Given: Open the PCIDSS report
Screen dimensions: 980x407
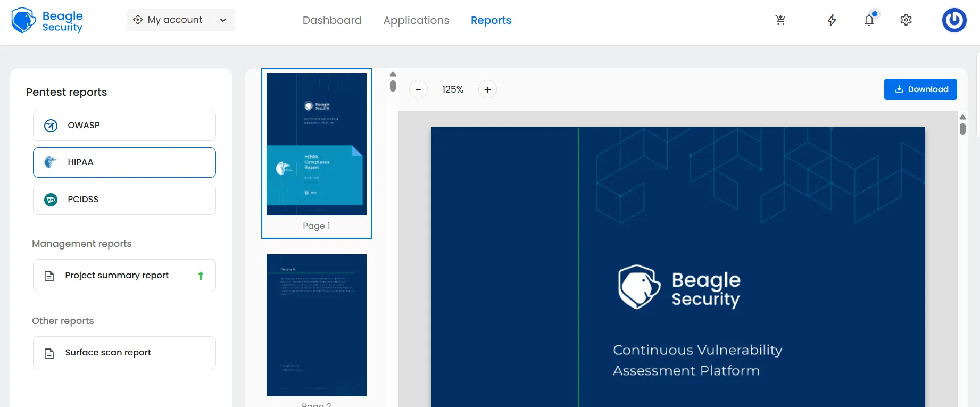Looking at the screenshot, I should tap(124, 200).
